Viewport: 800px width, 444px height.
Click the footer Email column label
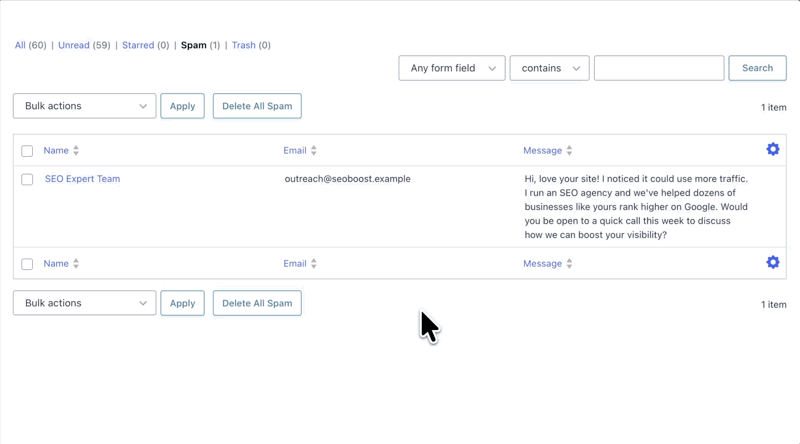pos(295,264)
